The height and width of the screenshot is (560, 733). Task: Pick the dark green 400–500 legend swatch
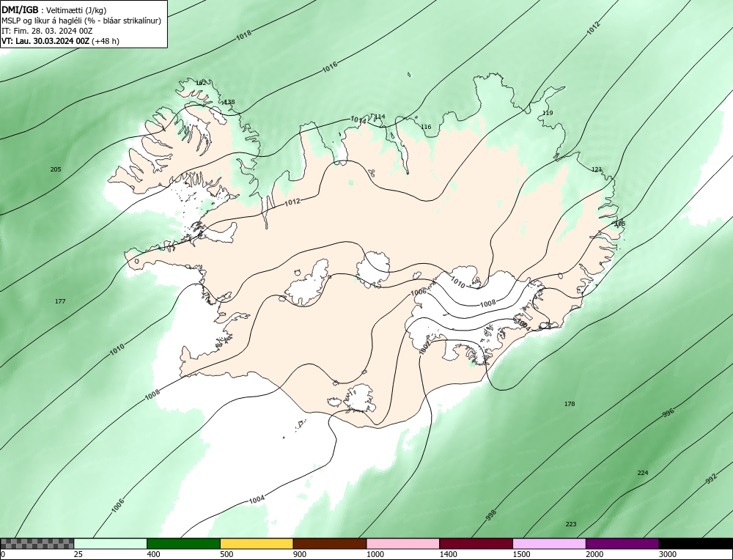[x=183, y=544]
